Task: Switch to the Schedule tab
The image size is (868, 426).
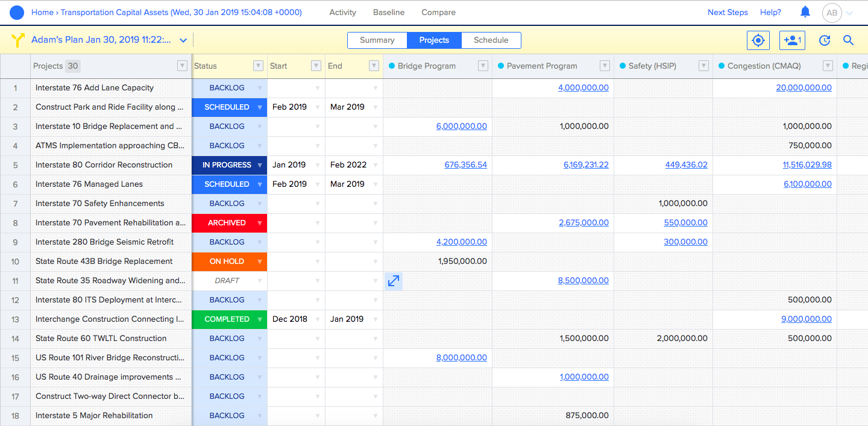Action: [491, 40]
